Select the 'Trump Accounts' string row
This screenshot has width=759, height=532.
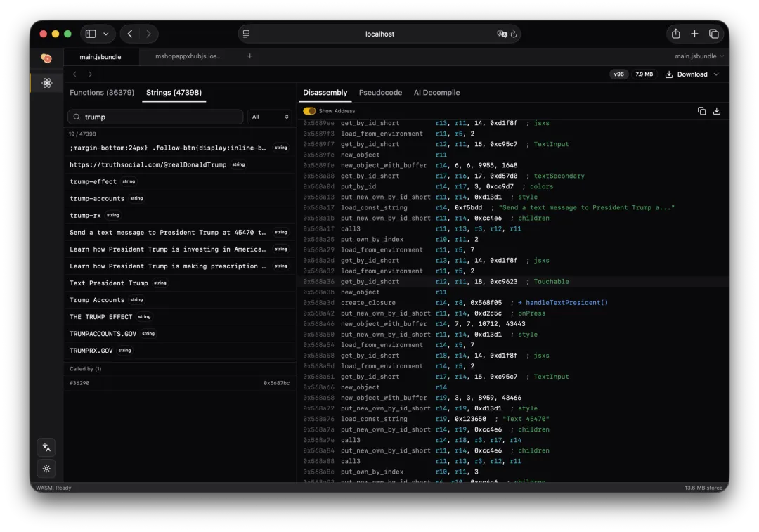click(x=180, y=300)
